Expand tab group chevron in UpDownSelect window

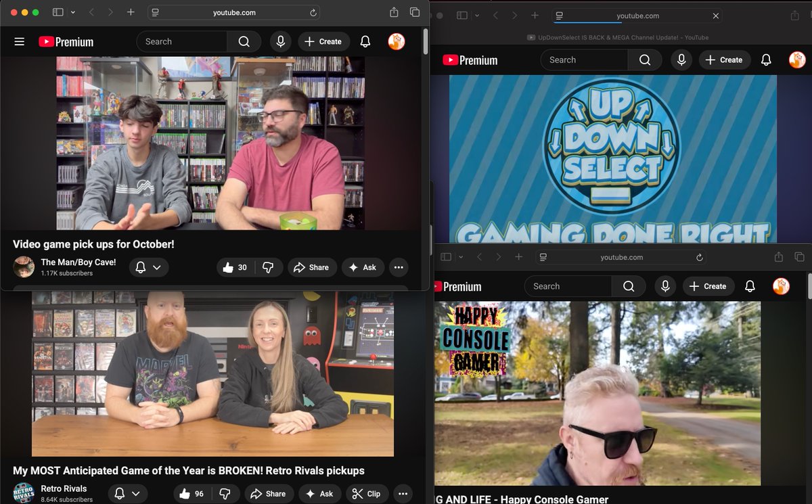click(477, 16)
